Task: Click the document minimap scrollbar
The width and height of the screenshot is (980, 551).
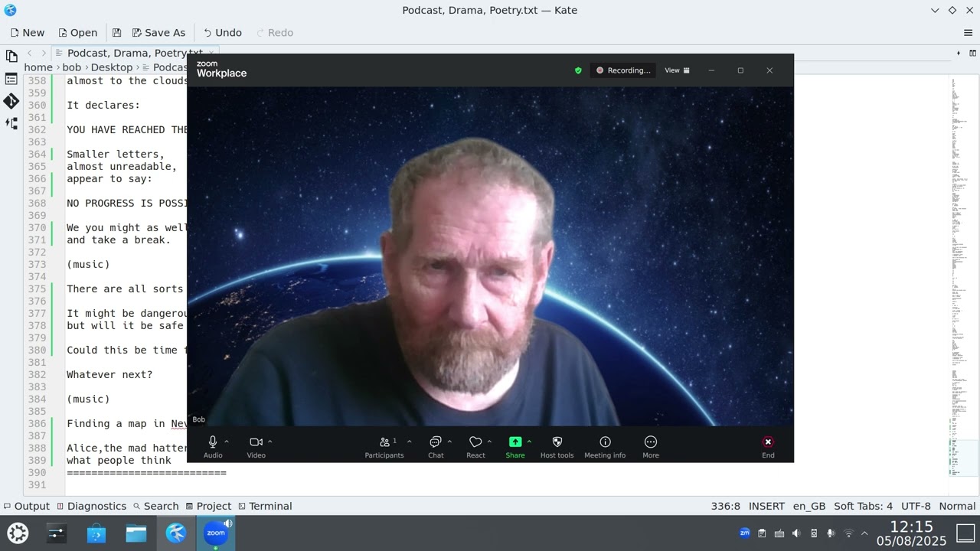Action: pyautogui.click(x=964, y=285)
